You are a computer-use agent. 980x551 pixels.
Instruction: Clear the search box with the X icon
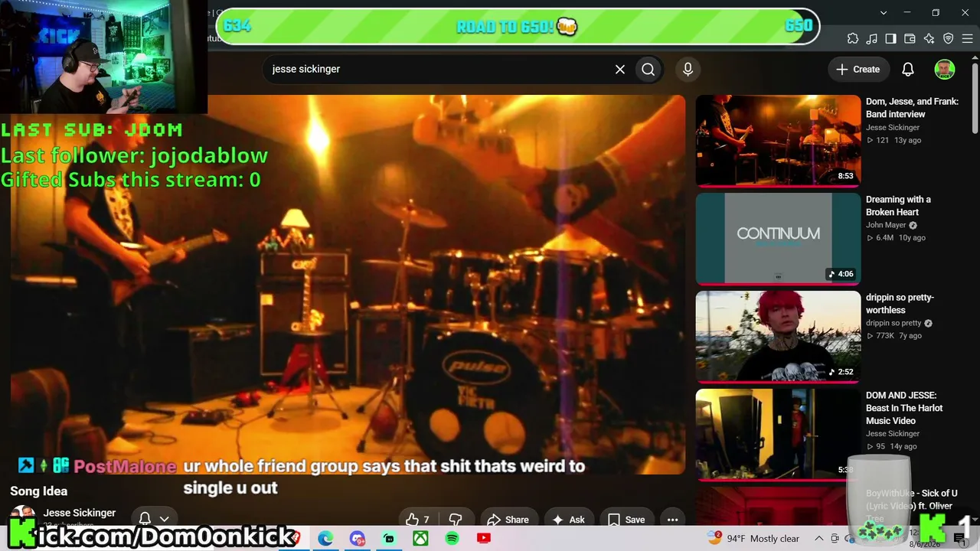[x=620, y=69]
